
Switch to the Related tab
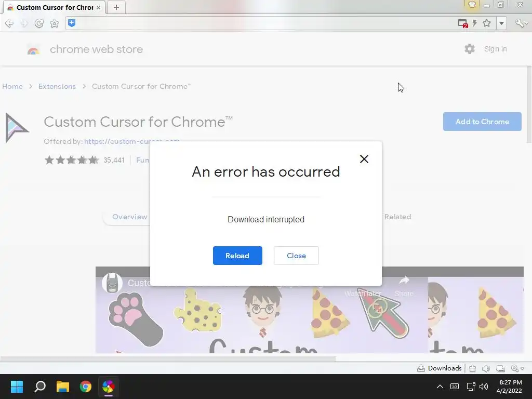(x=397, y=217)
